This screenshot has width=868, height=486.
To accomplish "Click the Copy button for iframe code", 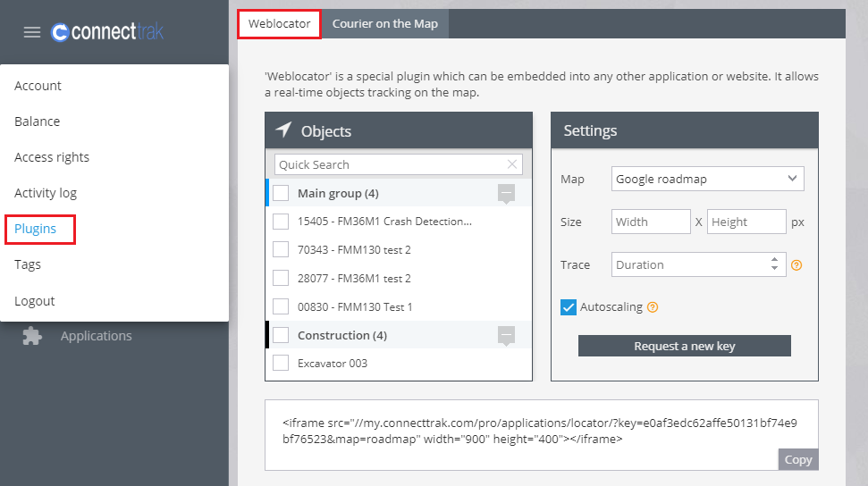I will point(797,459).
